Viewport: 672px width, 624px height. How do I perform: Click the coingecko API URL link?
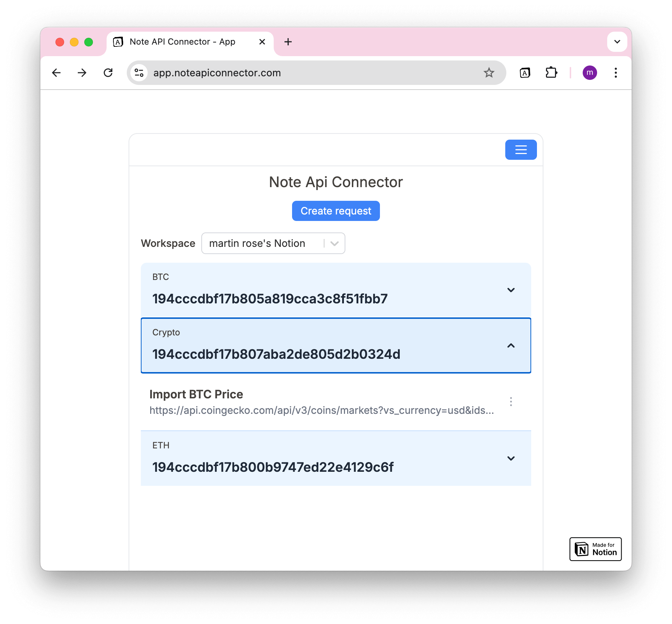tap(322, 410)
